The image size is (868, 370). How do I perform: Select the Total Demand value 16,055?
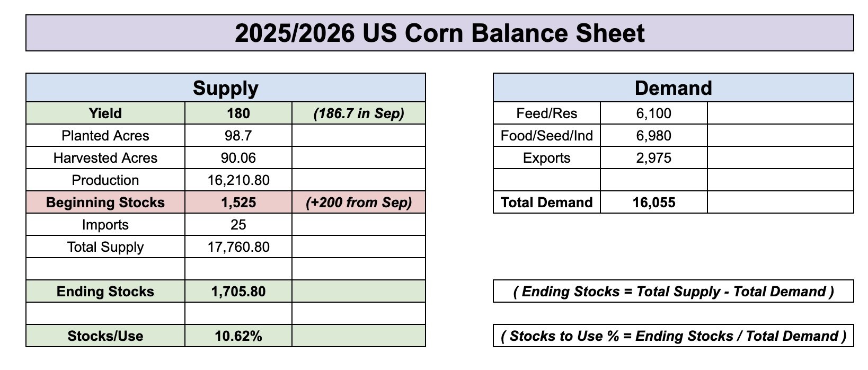click(654, 202)
